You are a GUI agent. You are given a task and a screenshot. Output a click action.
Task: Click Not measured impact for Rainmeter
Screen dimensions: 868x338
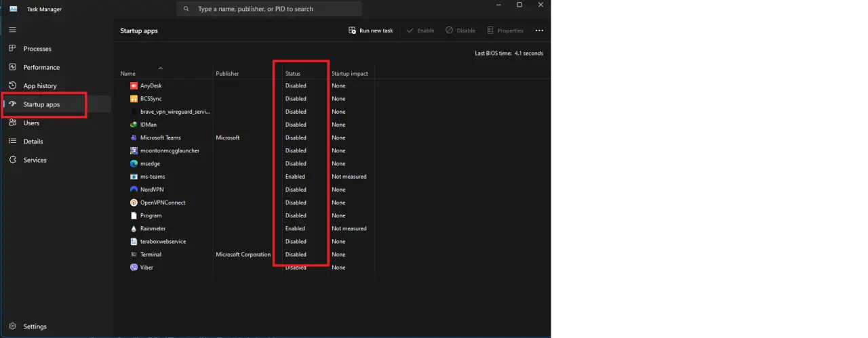tap(349, 228)
